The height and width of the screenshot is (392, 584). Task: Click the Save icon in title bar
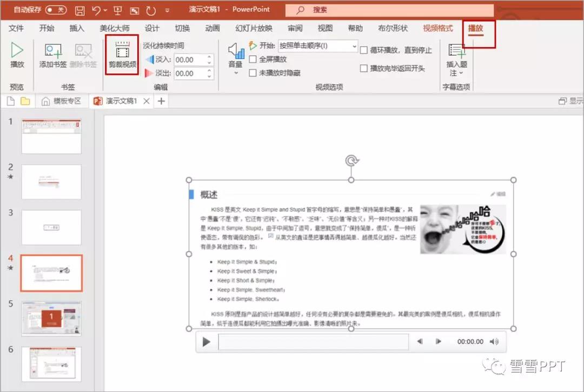pyautogui.click(x=79, y=10)
